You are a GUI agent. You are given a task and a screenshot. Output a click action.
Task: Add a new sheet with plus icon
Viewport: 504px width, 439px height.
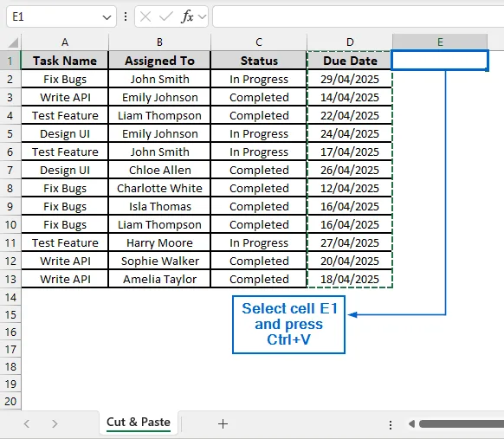[x=223, y=423]
